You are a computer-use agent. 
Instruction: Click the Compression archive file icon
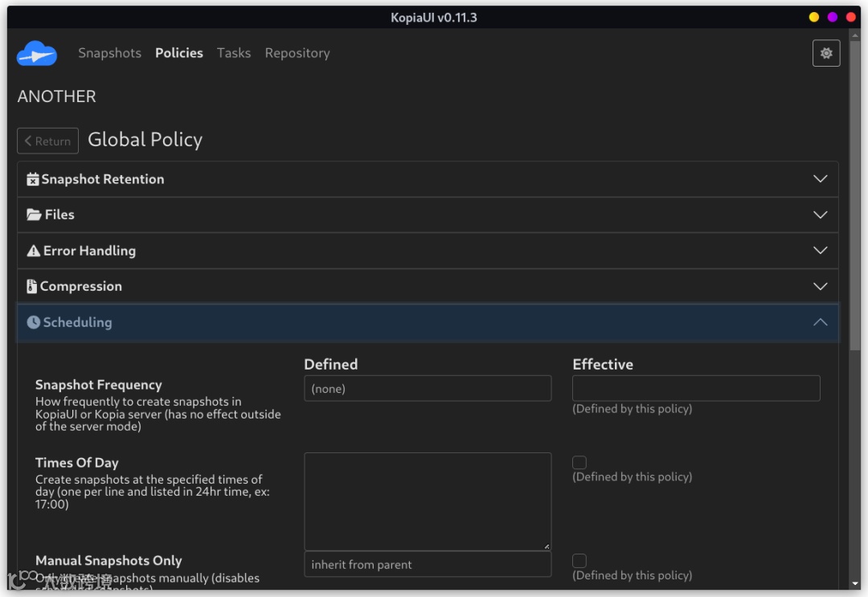[x=32, y=286]
